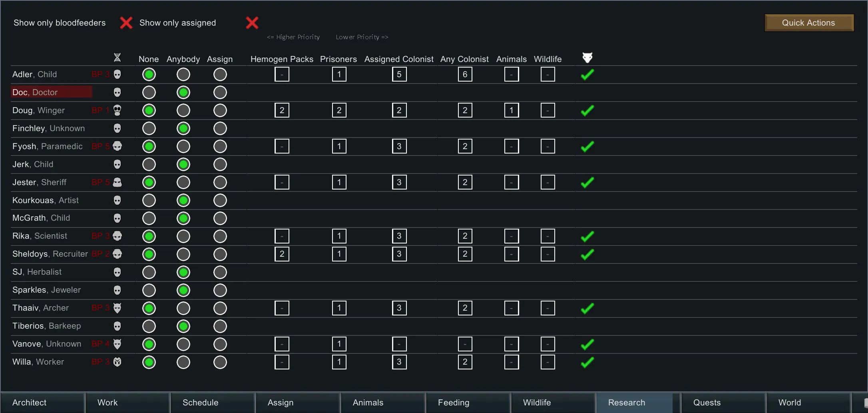Viewport: 868px width, 413px height.
Task: Click Willa's xenotype icon
Action: (x=117, y=362)
